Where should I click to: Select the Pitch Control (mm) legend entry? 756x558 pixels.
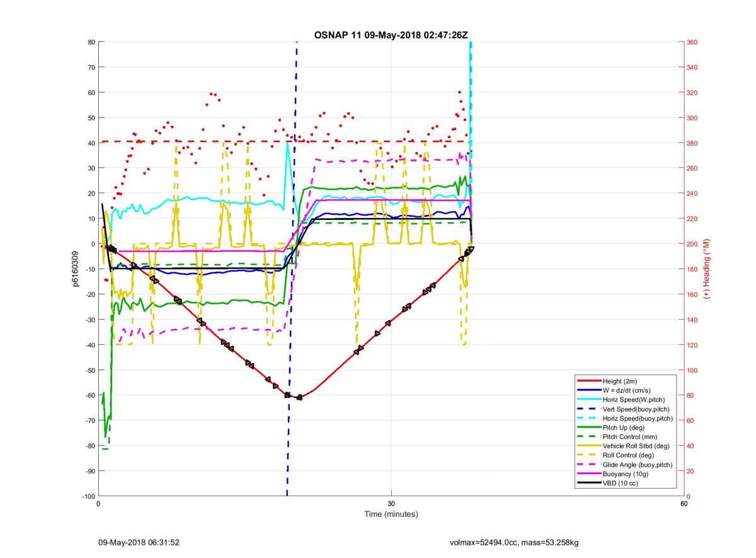click(x=625, y=437)
